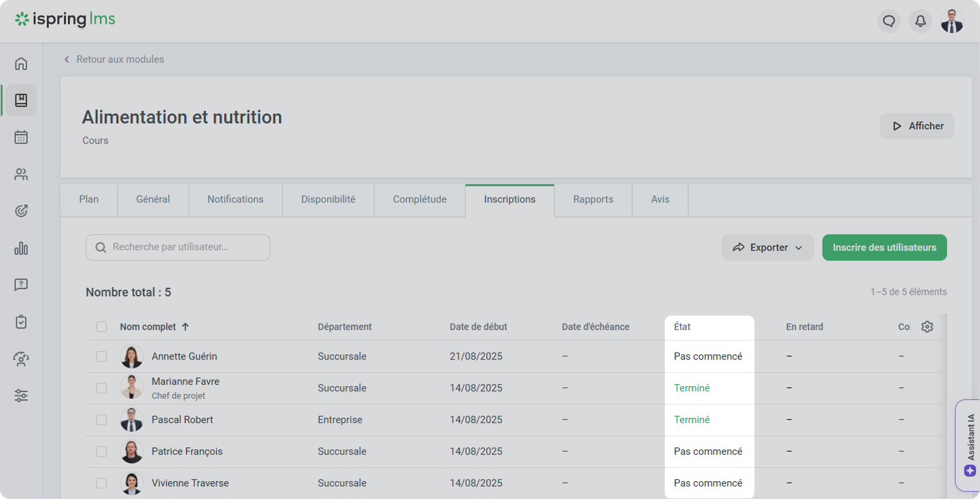Screen dimensions: 980x499
Task: Expand the Exporter dropdown
Action: [767, 248]
